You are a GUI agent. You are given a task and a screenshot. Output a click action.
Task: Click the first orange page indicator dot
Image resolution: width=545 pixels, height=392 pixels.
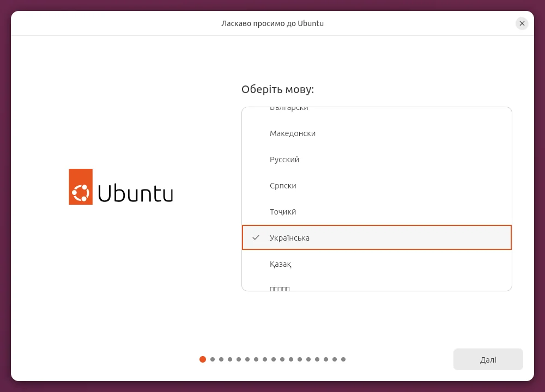203,359
